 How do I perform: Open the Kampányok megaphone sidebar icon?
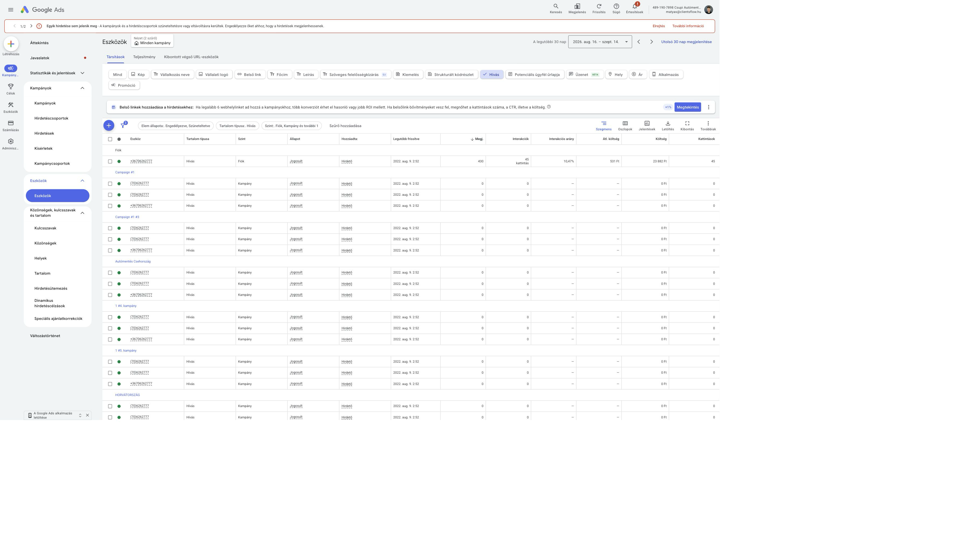[11, 68]
